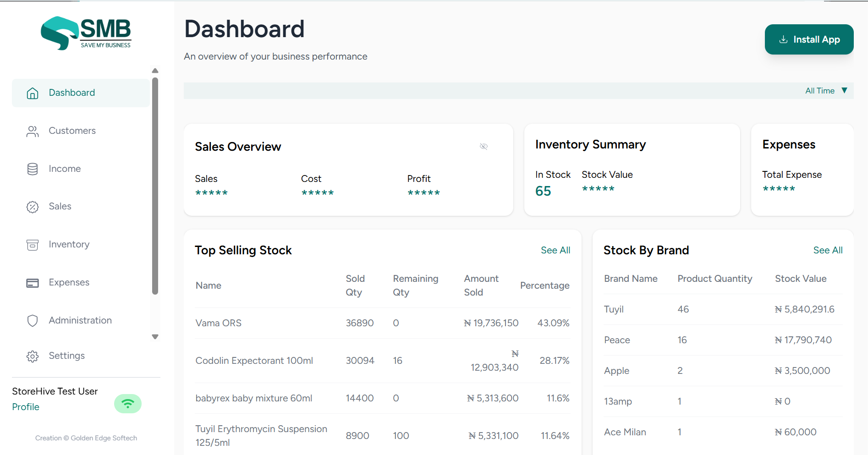Click the sidebar scrollbar thumb
Image resolution: width=868 pixels, height=455 pixels.
click(155, 186)
